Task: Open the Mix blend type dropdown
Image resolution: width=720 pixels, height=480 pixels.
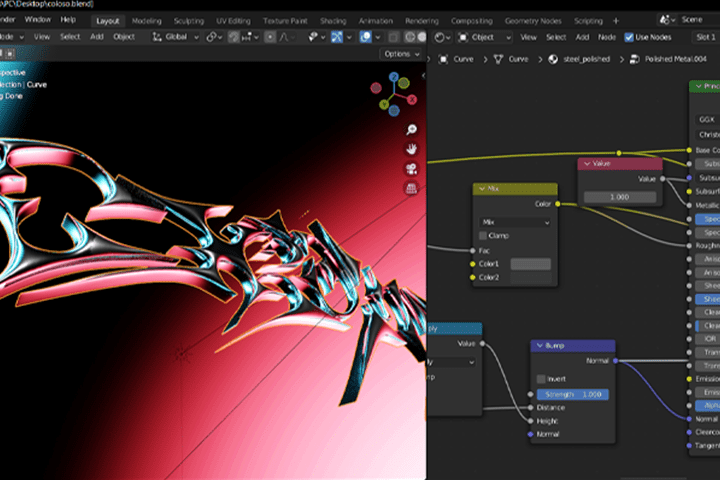Action: [x=515, y=222]
